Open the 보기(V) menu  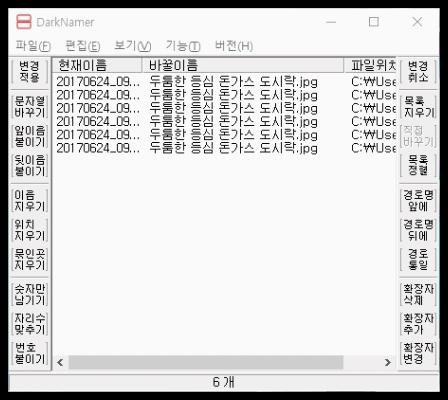[133, 46]
